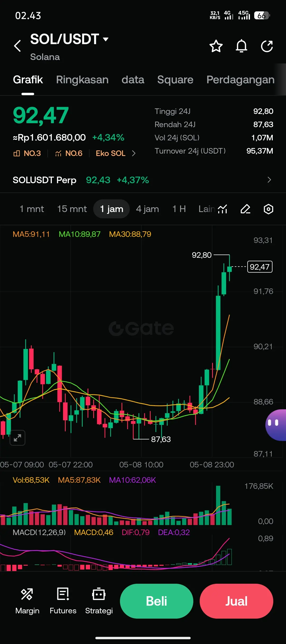Set a price alert with bell icon
Image resolution: width=286 pixels, height=644 pixels.
[242, 46]
